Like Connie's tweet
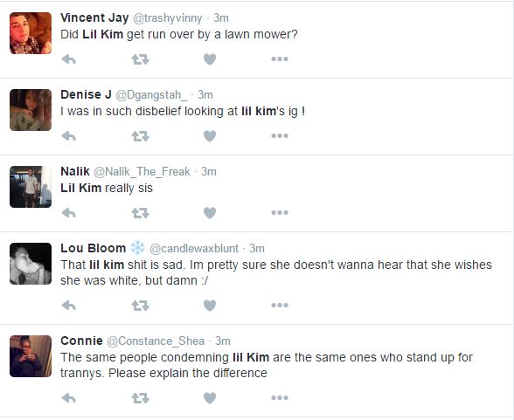514x420 pixels. click(x=210, y=398)
